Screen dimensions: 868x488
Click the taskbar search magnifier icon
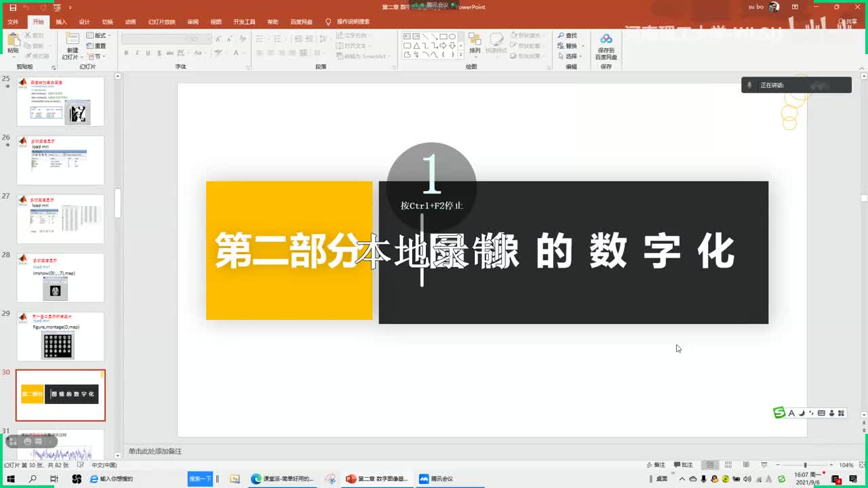[33, 479]
